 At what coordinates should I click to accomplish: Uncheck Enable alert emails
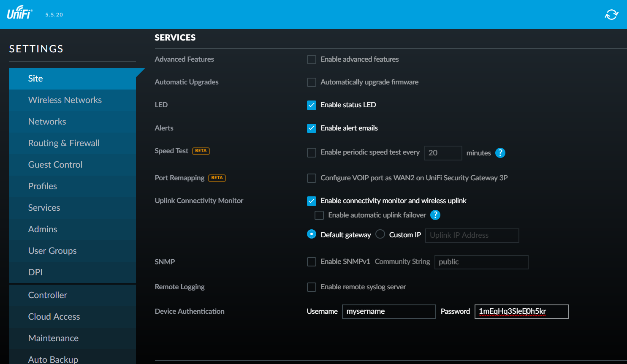pyautogui.click(x=312, y=128)
